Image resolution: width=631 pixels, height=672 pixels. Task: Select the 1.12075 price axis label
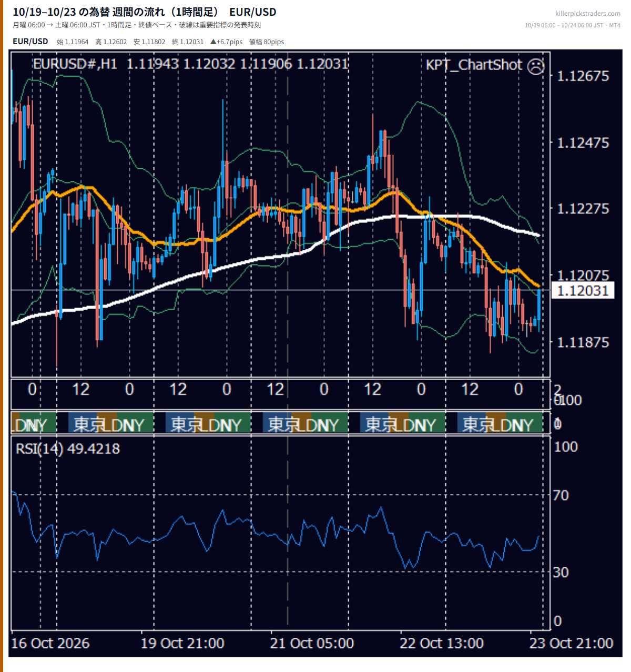pyautogui.click(x=583, y=275)
